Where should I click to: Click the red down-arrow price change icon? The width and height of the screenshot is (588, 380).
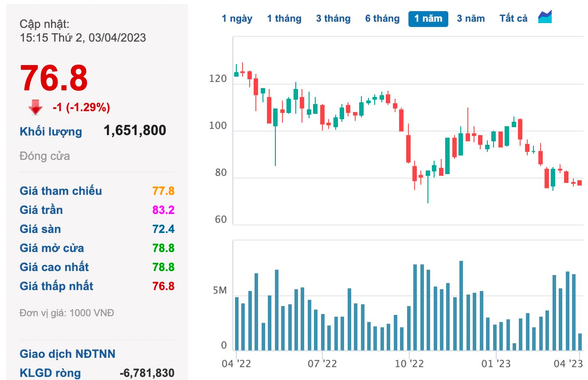pyautogui.click(x=35, y=107)
